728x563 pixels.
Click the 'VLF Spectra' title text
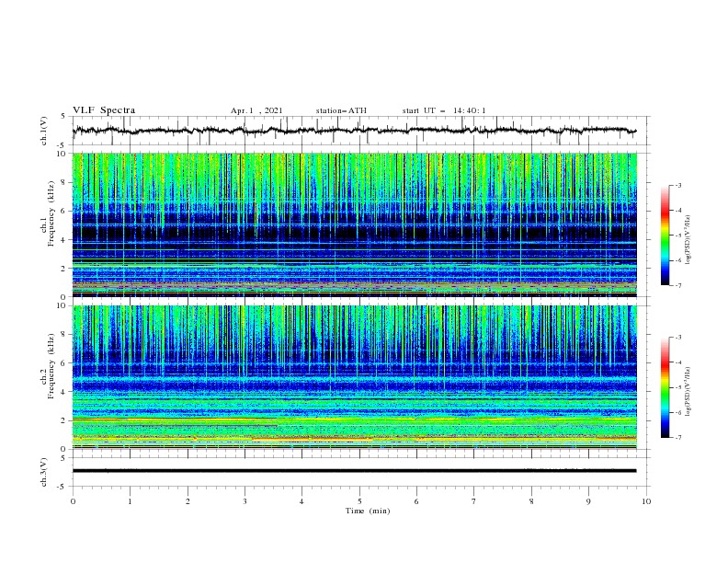[x=104, y=110]
